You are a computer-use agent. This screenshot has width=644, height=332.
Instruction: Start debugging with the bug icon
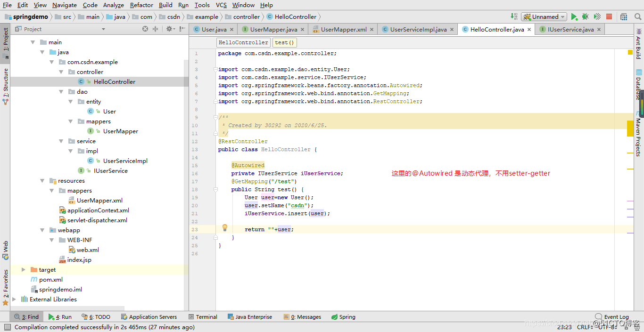[x=585, y=16]
